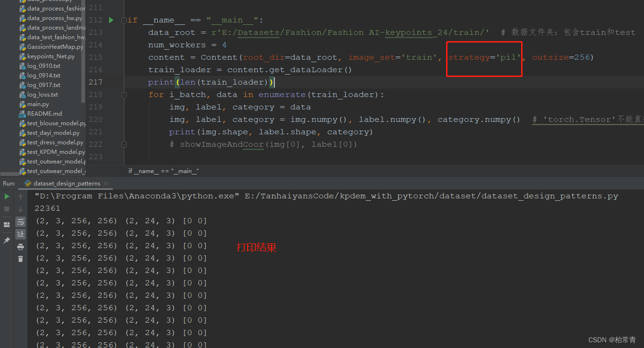Click img, label, category = data line
The image size is (644, 348).
240,107
